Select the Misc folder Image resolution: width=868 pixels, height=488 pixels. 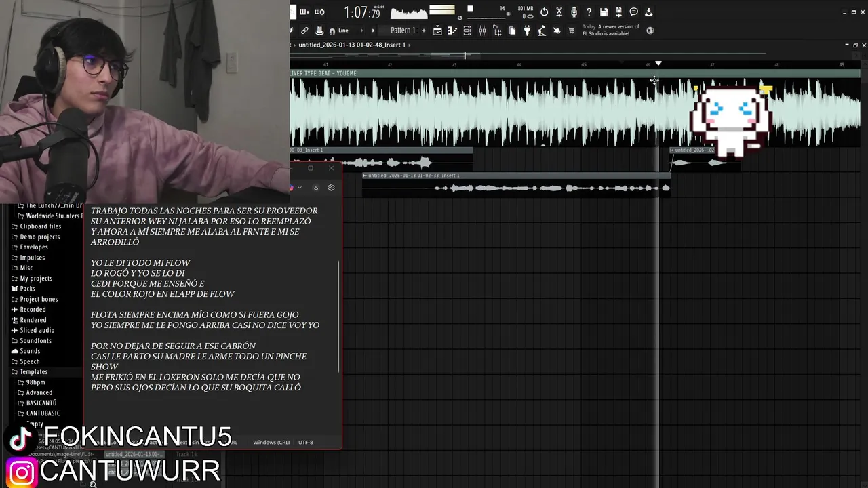point(22,268)
